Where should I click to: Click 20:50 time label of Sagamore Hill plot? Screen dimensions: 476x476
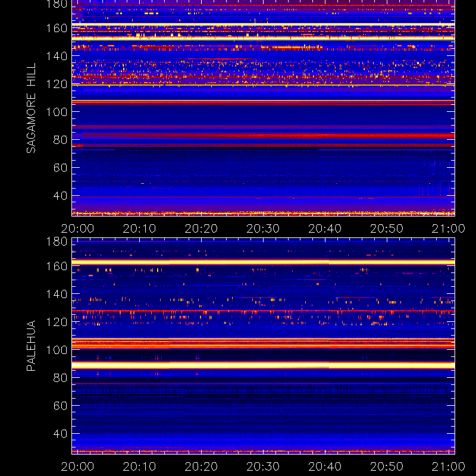pos(387,228)
